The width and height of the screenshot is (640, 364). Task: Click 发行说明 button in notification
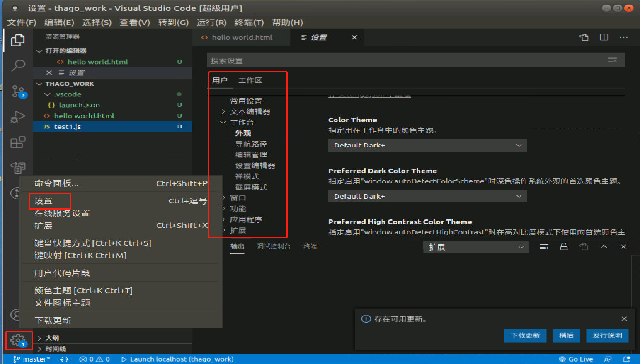click(x=607, y=335)
